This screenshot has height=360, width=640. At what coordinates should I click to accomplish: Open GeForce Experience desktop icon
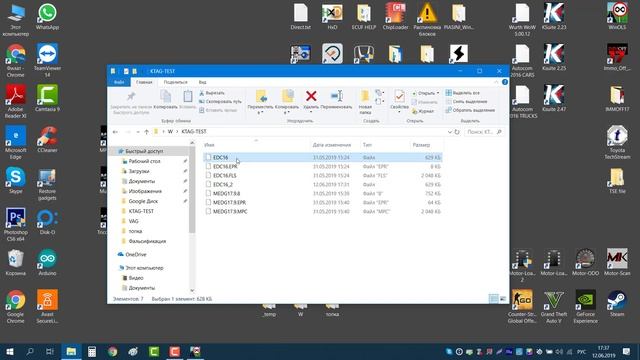click(585, 307)
